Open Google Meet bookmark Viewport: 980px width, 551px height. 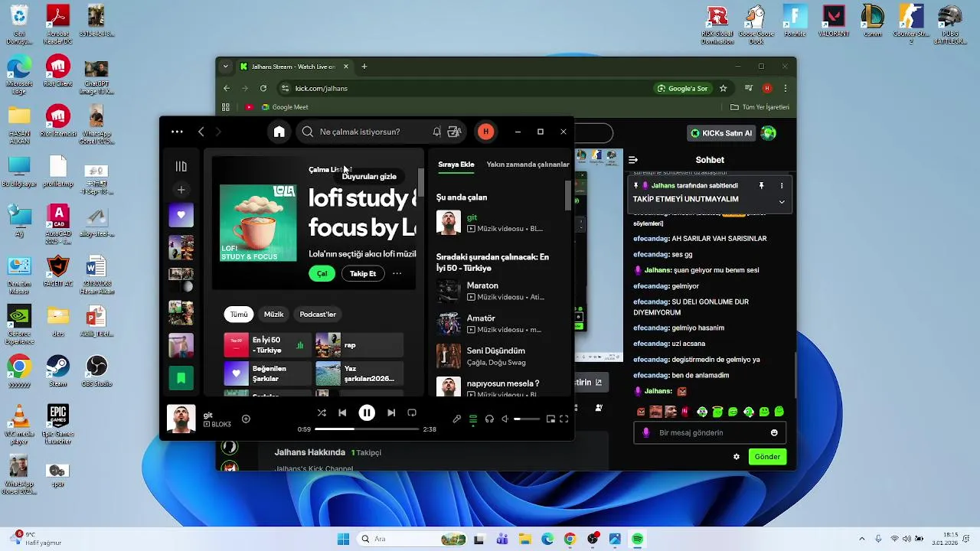click(285, 107)
